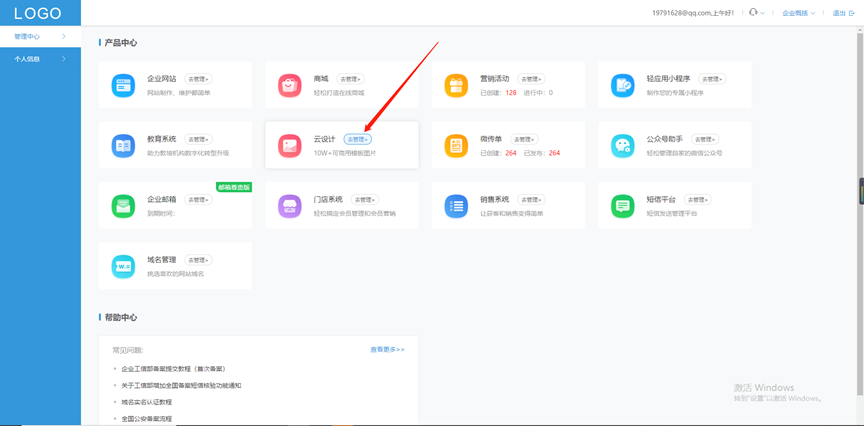Click 去管理 next to 教育系统
This screenshot has width=864, height=426.
tap(198, 139)
